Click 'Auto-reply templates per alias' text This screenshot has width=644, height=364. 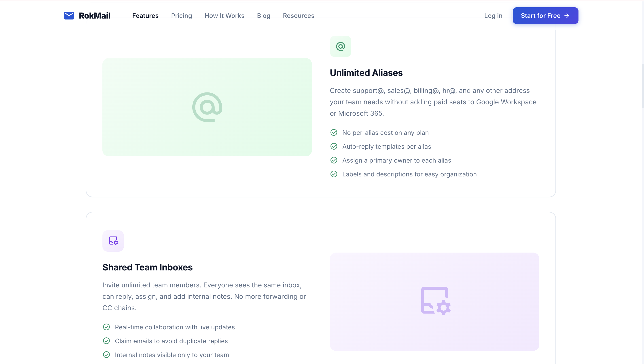(386, 146)
